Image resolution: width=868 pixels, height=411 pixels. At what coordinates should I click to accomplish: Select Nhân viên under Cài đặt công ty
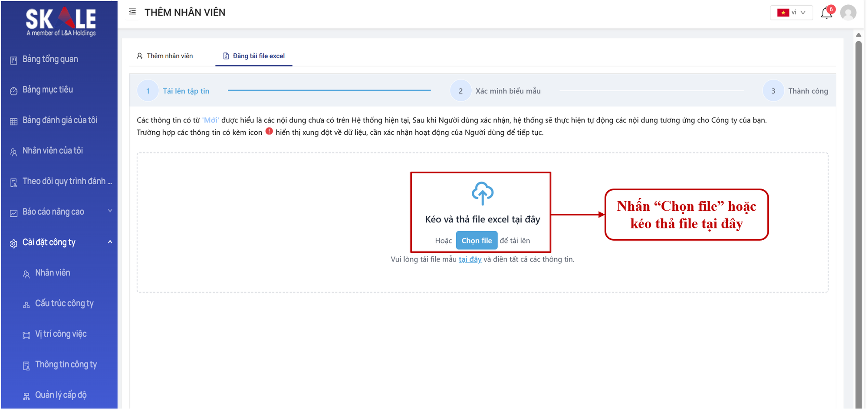53,273
